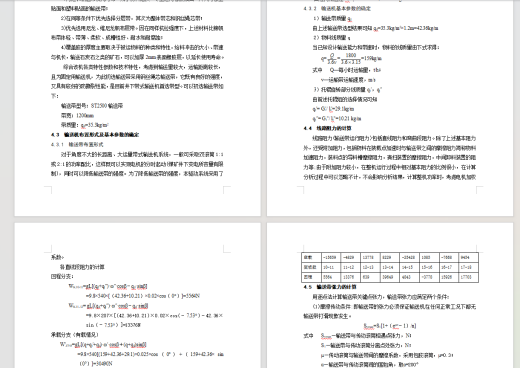This screenshot has height=368, width=520.
Task: Click table cell reading 15-16
Action: point(430,267)
